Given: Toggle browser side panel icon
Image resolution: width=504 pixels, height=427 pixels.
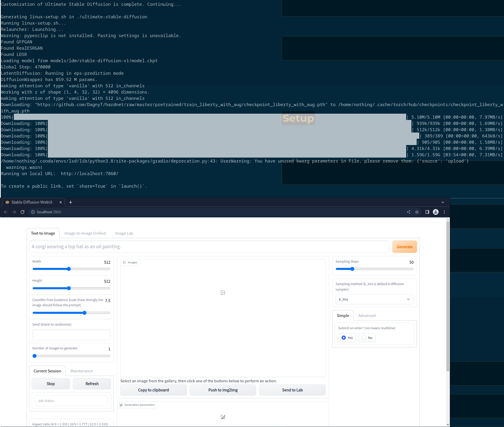Looking at the screenshot, I should point(427,212).
